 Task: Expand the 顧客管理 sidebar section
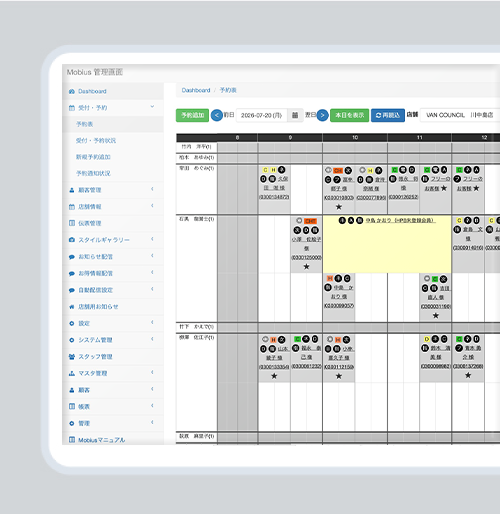tap(152, 189)
